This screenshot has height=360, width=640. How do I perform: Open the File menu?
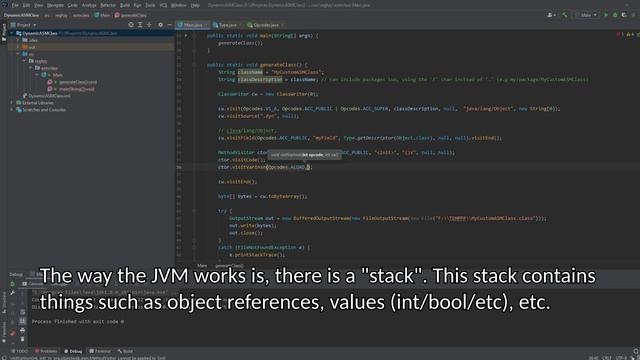pyautogui.click(x=15, y=5)
